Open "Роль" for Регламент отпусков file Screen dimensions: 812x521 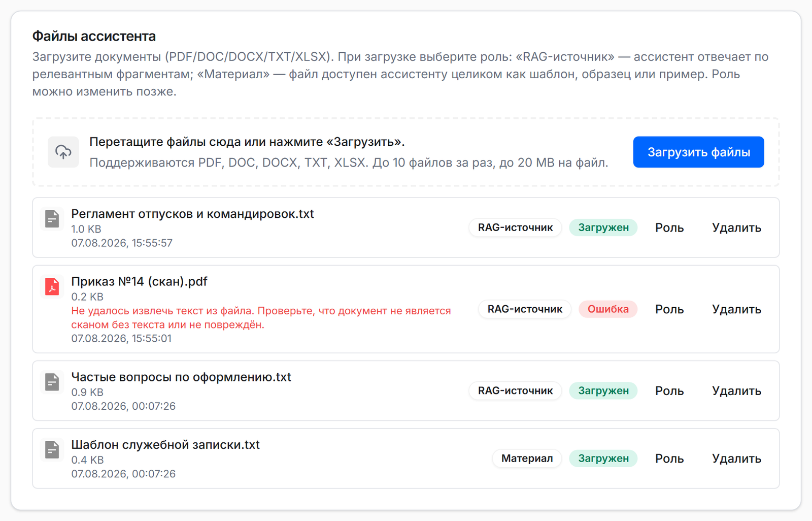[669, 227]
